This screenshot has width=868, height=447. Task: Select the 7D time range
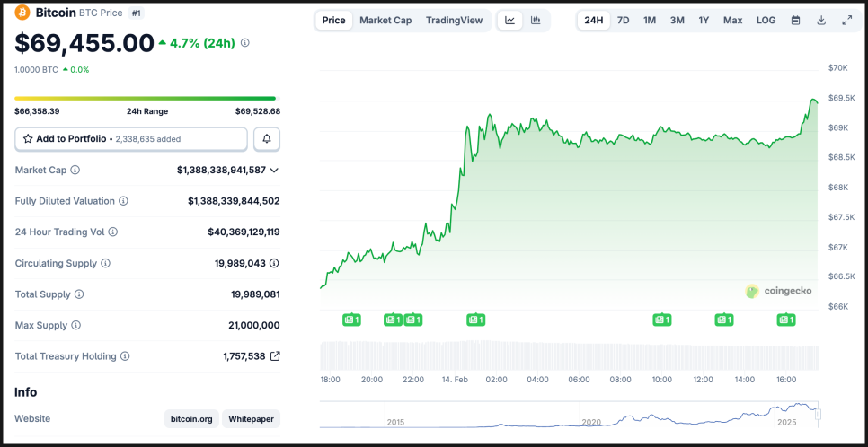click(x=623, y=20)
